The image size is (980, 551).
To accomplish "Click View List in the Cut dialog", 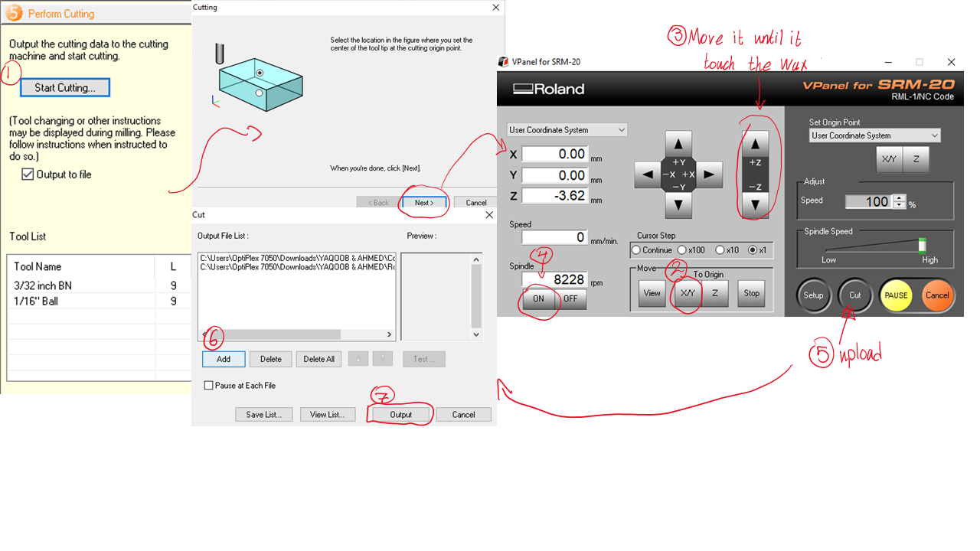I will (328, 414).
